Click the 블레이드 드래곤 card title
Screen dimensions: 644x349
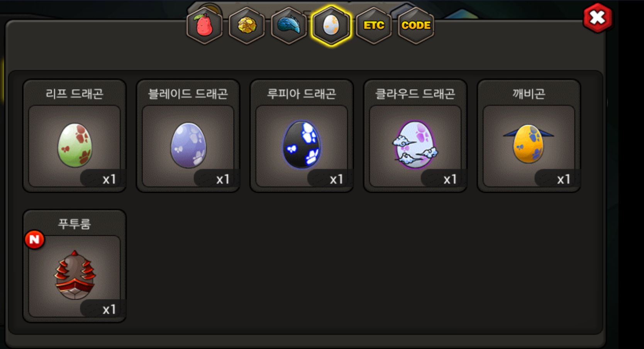188,94
